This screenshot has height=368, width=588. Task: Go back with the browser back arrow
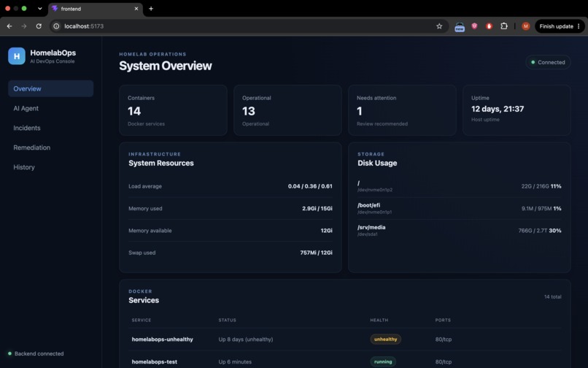(x=9, y=26)
